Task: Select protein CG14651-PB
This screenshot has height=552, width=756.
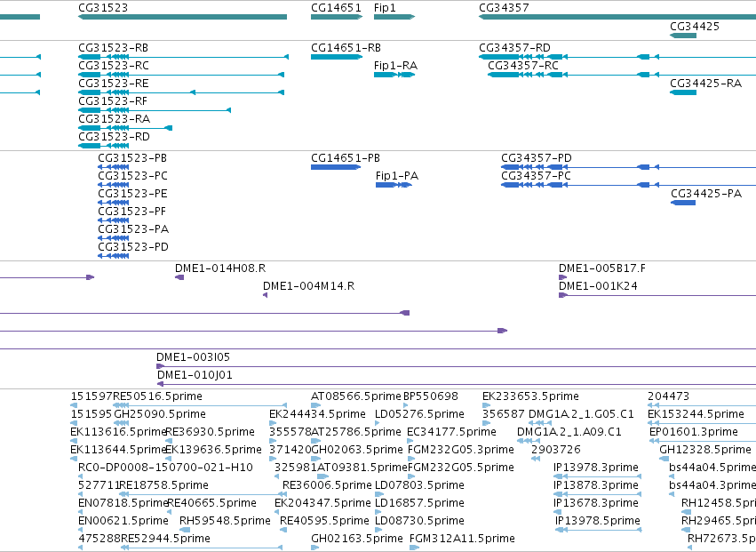Action: pos(346,158)
